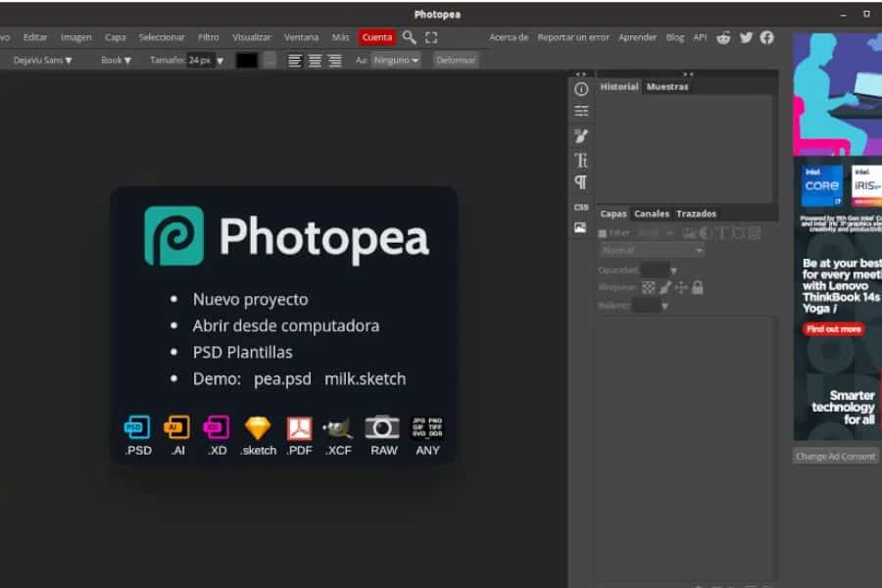Open the Brush settings panel icon

tap(581, 135)
